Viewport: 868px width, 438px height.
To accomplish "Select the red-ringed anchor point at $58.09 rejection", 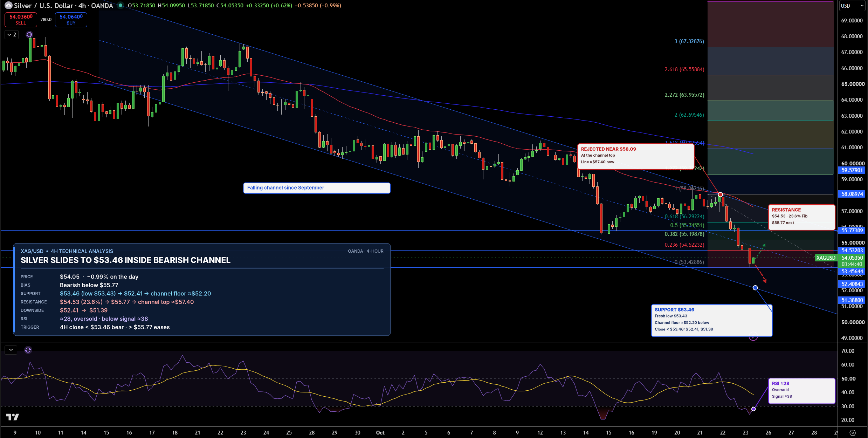I will coord(720,194).
